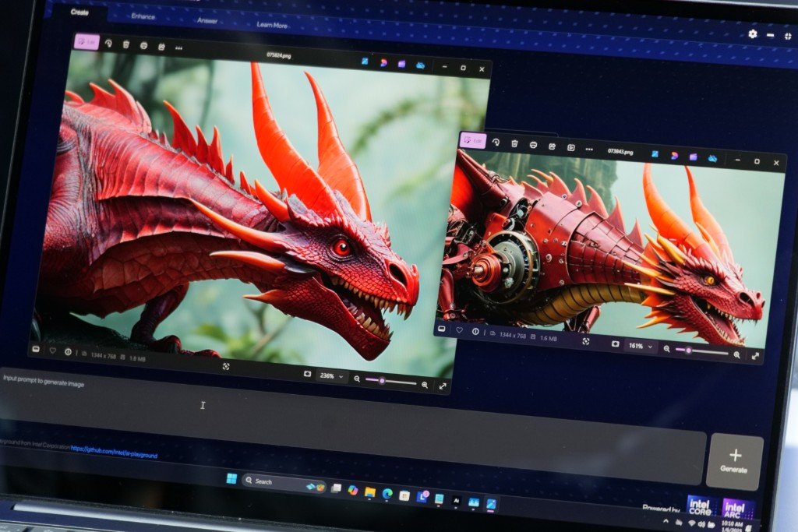The image size is (798, 532).
Task: Open Designer shortcut in 073843.png window
Action: [674, 155]
